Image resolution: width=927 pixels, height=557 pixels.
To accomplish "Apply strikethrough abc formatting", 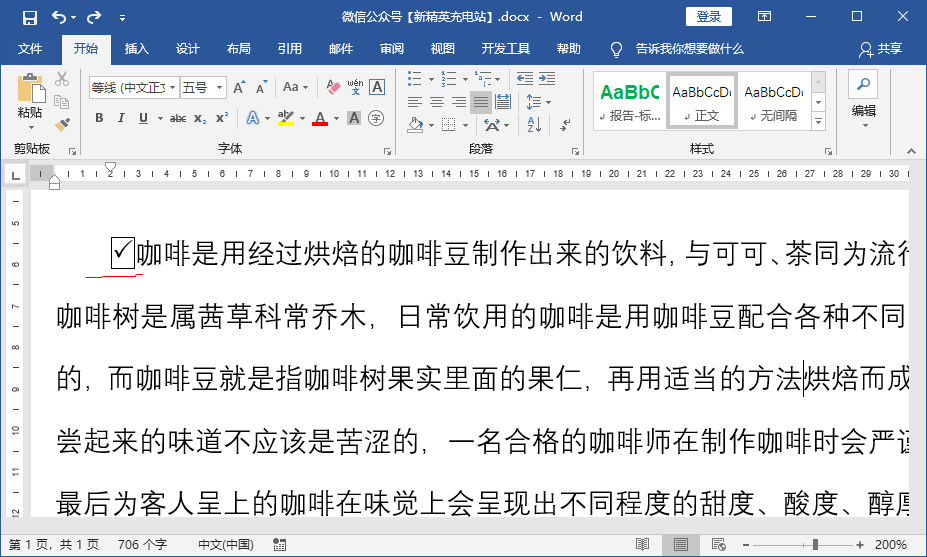I will (x=178, y=118).
